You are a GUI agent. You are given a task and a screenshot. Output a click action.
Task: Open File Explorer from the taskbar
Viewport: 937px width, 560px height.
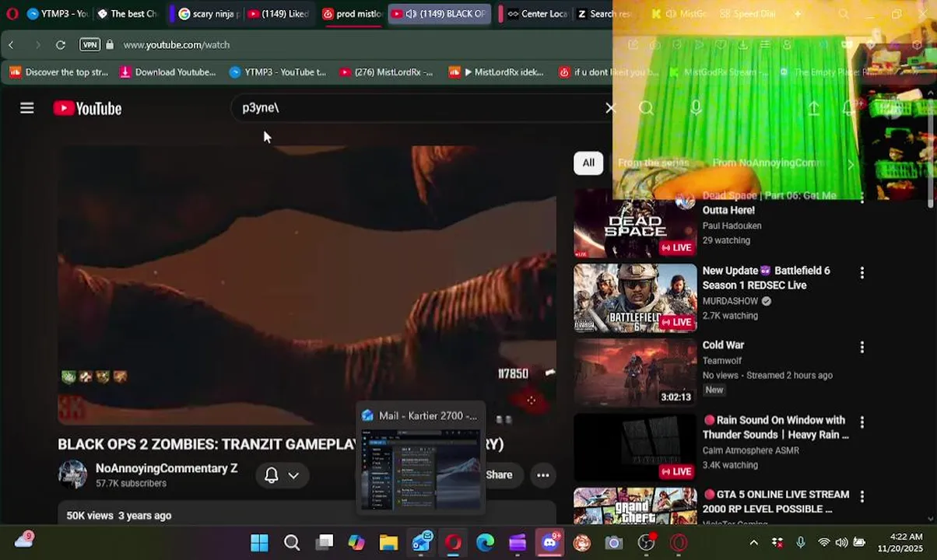(388, 542)
